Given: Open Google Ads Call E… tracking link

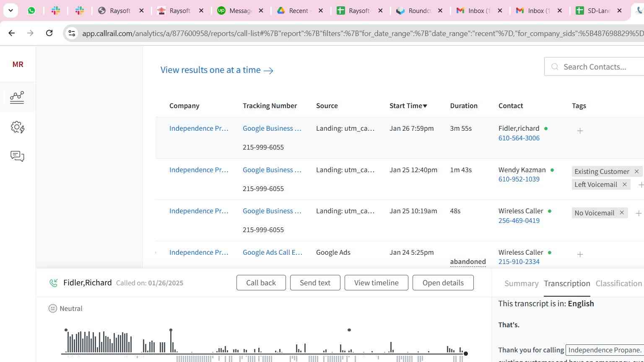Looking at the screenshot, I should tap(273, 252).
